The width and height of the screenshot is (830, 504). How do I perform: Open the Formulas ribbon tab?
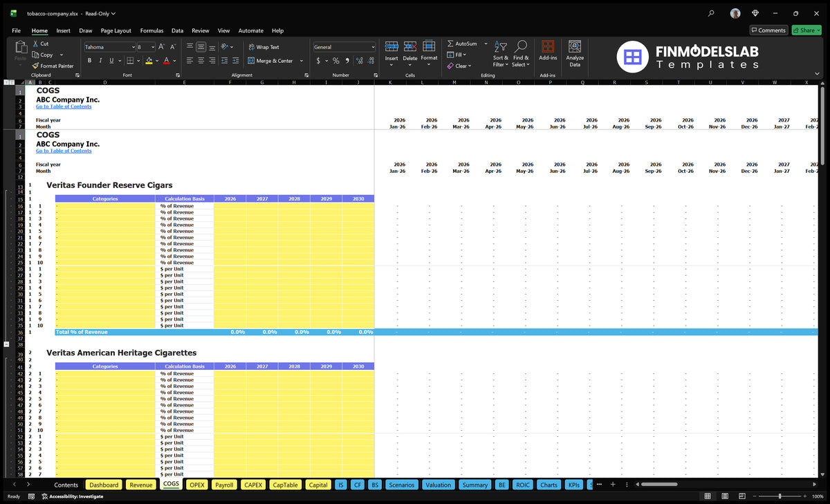coord(151,30)
